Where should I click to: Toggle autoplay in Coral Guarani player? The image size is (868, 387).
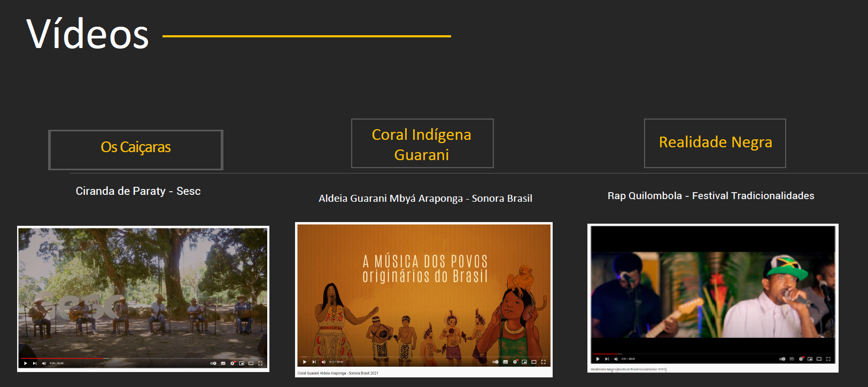pos(495,362)
